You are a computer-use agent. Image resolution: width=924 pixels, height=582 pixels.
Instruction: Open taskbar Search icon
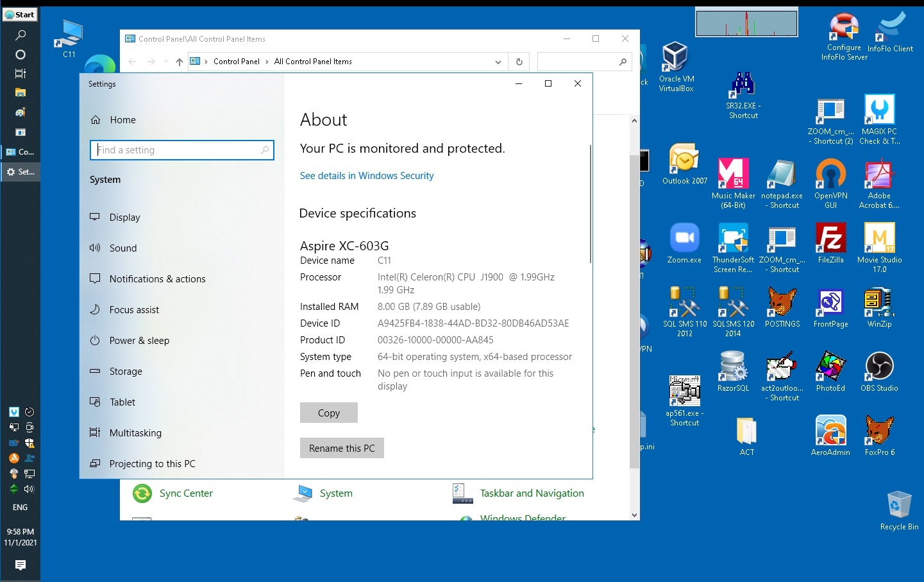pyautogui.click(x=21, y=35)
